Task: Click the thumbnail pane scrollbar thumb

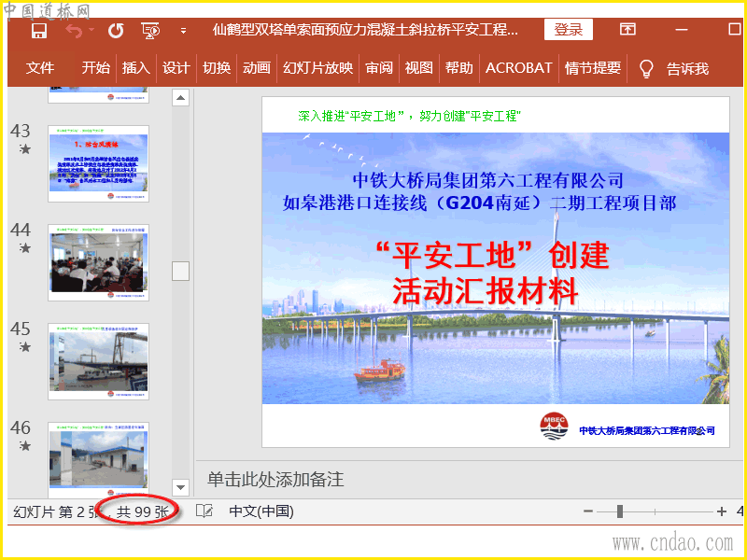Action: coord(180,271)
